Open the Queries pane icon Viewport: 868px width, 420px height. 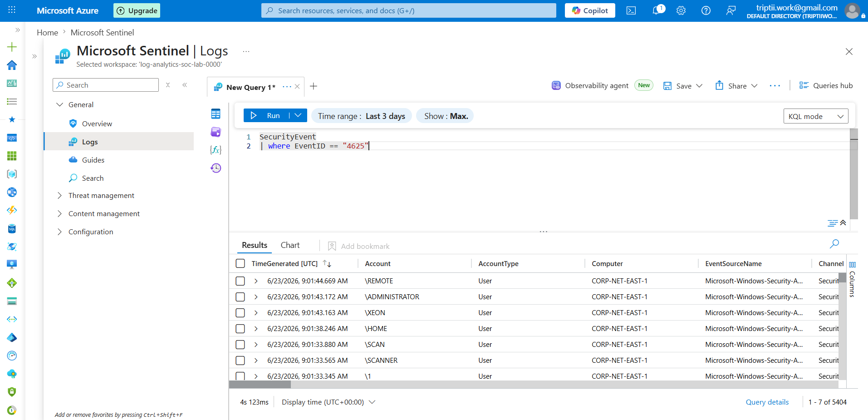(x=216, y=132)
